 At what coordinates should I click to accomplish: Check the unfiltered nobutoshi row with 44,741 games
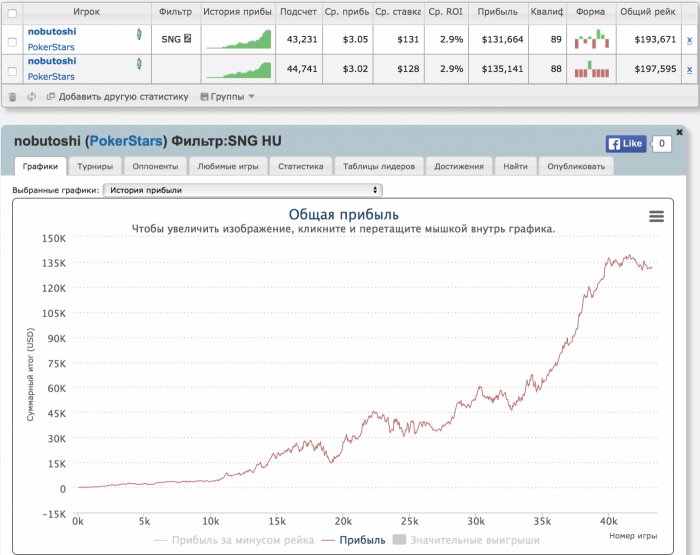click(12, 71)
